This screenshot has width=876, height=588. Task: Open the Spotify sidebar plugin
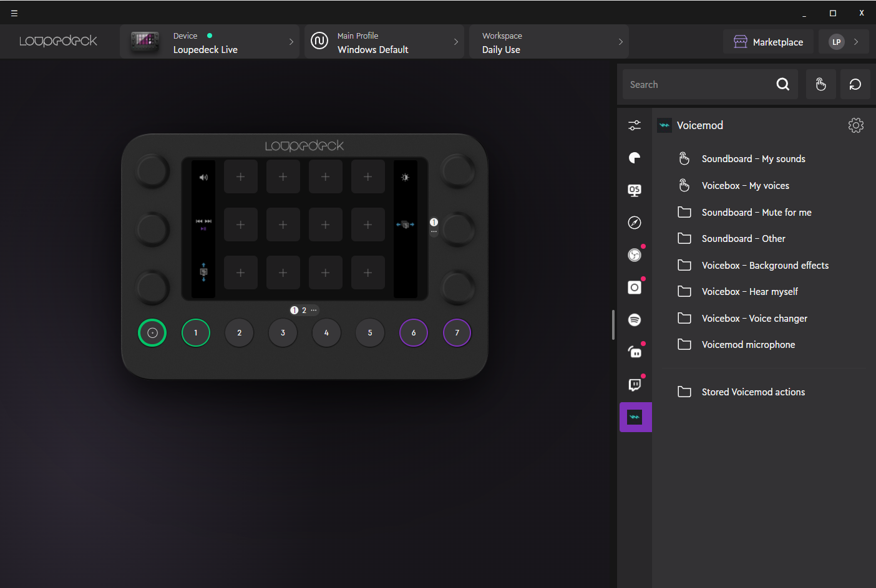[635, 320]
